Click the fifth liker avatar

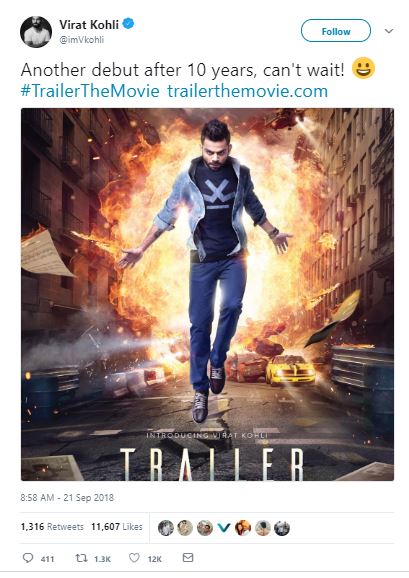coord(243,528)
